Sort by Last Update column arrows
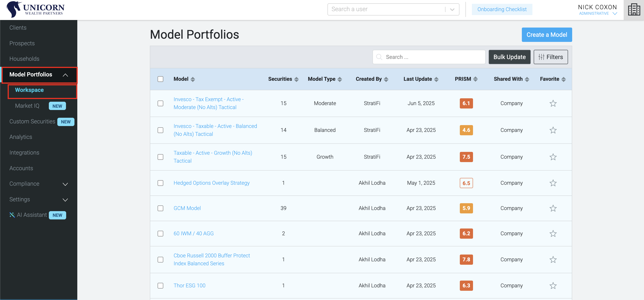This screenshot has width=644, height=300. pos(436,79)
